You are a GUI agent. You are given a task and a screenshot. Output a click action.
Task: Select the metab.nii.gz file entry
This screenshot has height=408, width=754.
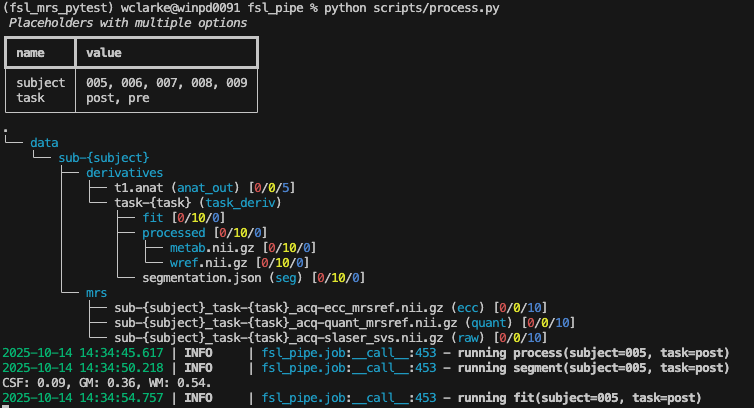(202, 247)
